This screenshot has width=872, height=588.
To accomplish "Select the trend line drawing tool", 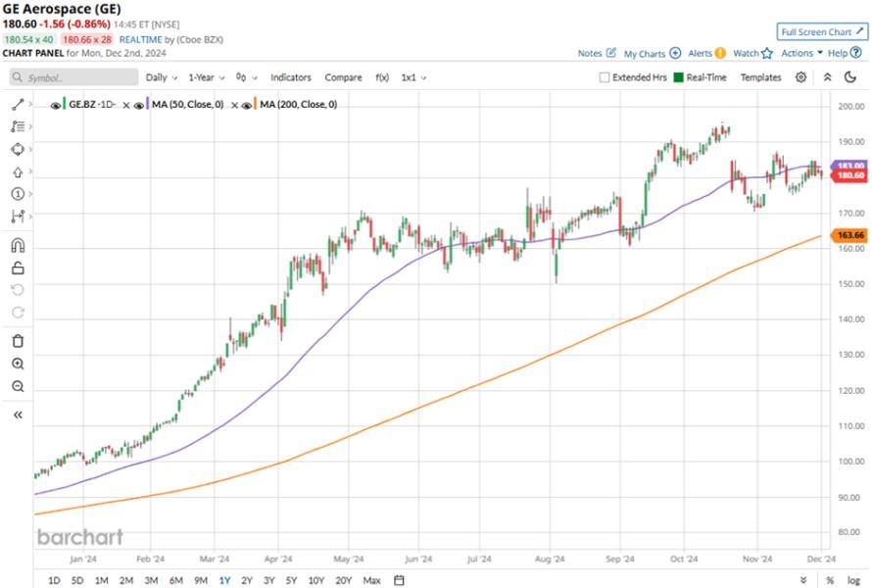I will [18, 104].
